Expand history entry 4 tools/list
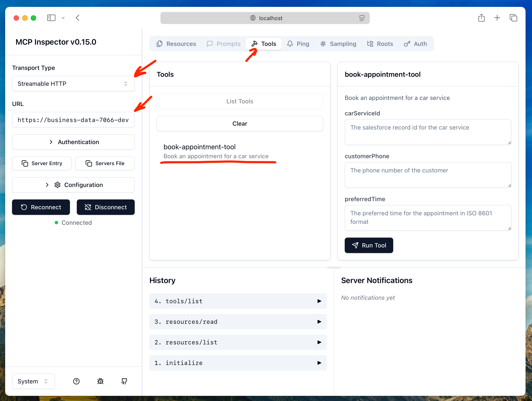Image resolution: width=532 pixels, height=401 pixels. click(x=238, y=301)
